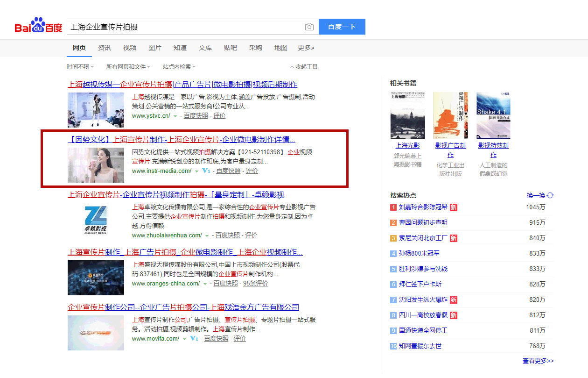Open 上海宣传片制作_上海广告片拍摄 result title
588x378 pixels.
[x=185, y=252]
